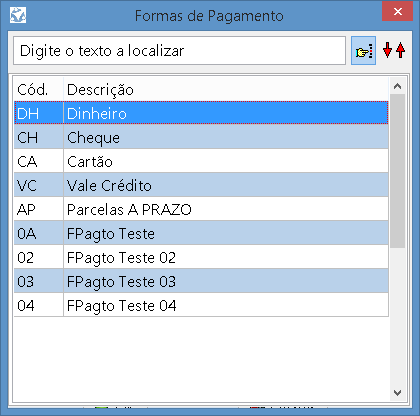Select the Cheque payment row
This screenshot has width=420, height=416.
click(x=201, y=137)
